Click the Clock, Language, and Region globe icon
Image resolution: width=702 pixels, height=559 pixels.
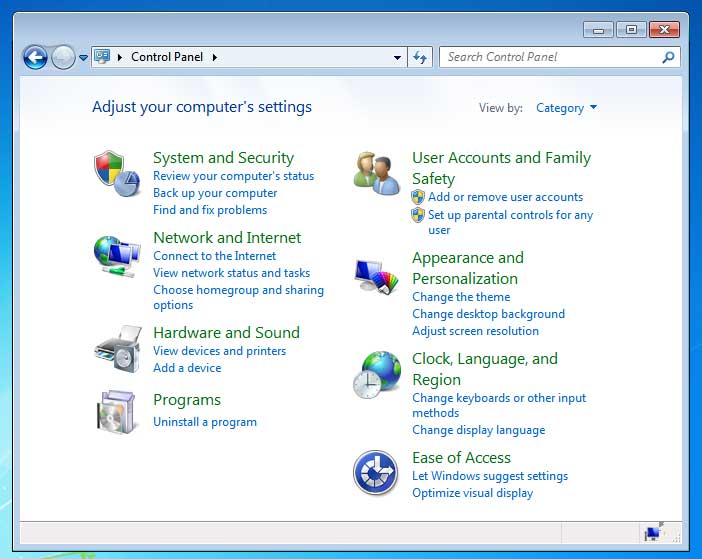pyautogui.click(x=377, y=375)
